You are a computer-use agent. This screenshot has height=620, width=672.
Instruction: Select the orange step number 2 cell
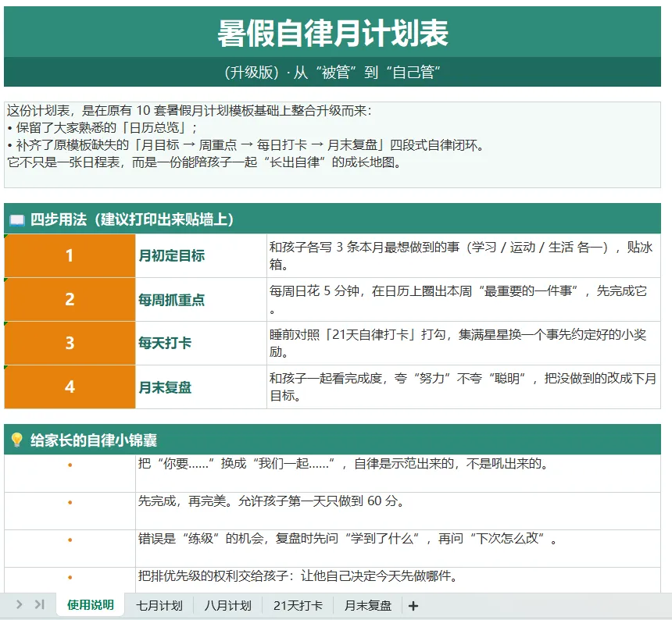pyautogui.click(x=70, y=299)
